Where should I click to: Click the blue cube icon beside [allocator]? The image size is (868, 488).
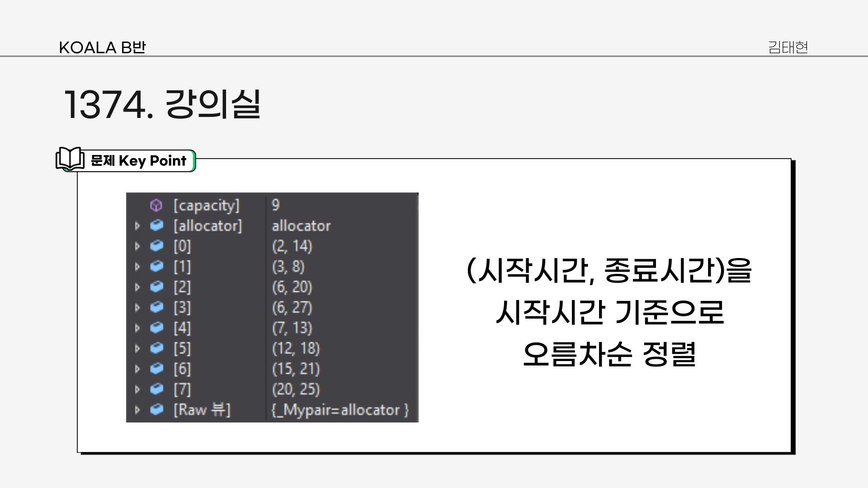156,225
